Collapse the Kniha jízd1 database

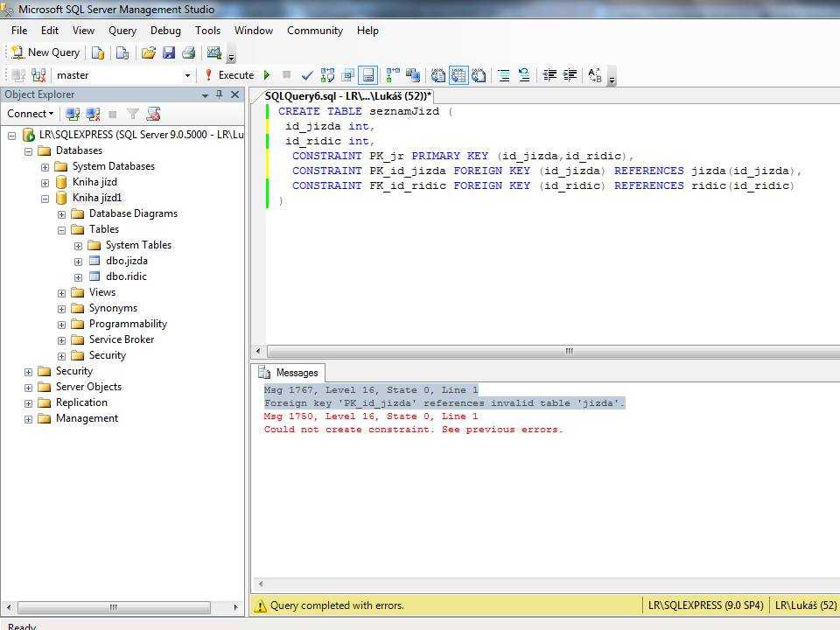coord(45,199)
